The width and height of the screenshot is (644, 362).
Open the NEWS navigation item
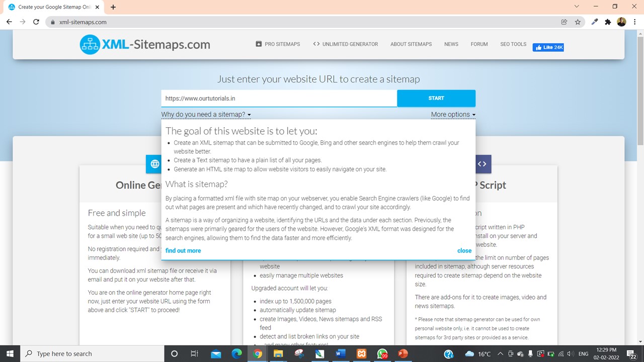[451, 44]
